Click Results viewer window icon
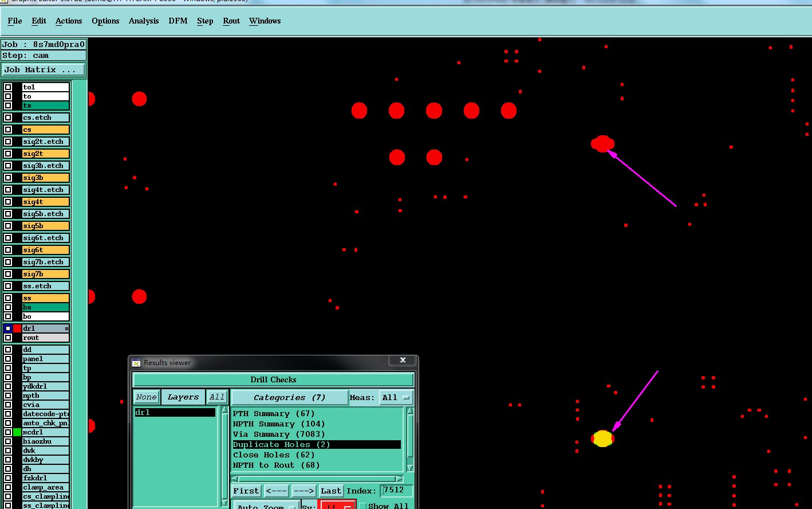 tap(136, 363)
